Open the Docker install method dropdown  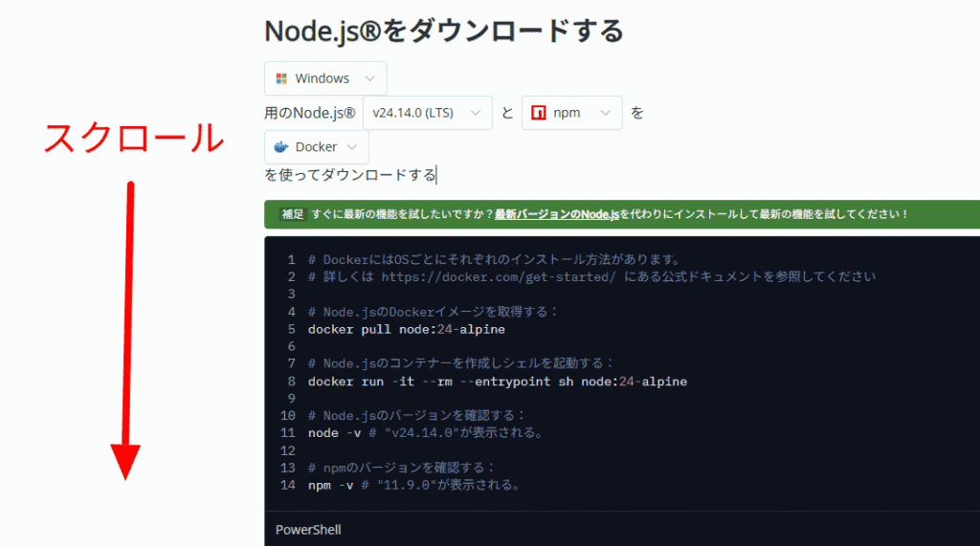(x=316, y=147)
